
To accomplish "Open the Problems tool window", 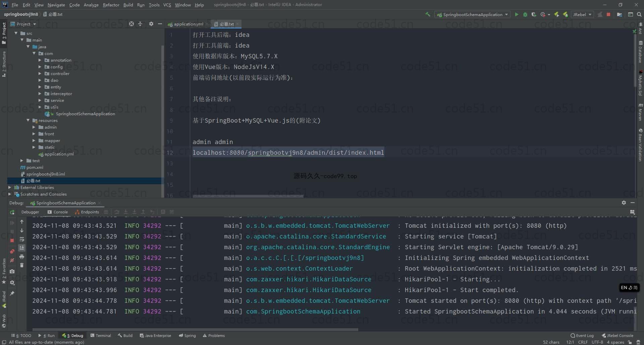I will pos(214,335).
